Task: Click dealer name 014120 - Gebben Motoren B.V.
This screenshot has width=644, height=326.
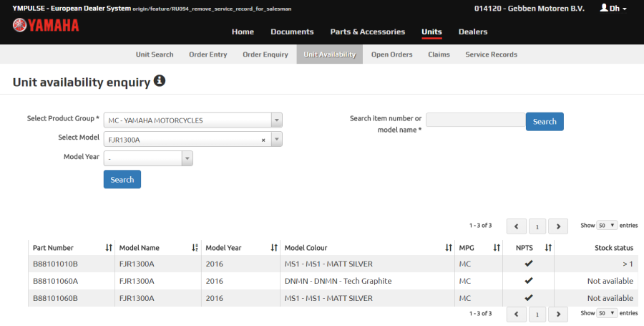Action: (x=529, y=9)
